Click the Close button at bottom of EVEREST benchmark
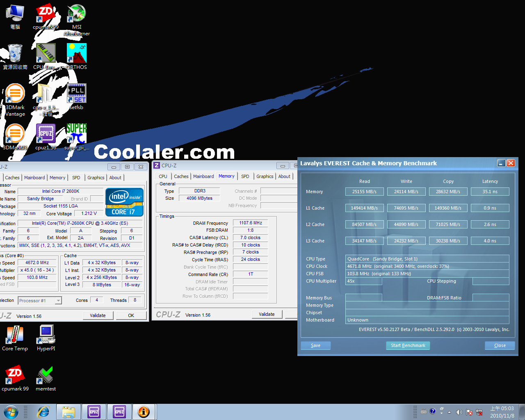The image size is (525, 420). coord(500,345)
